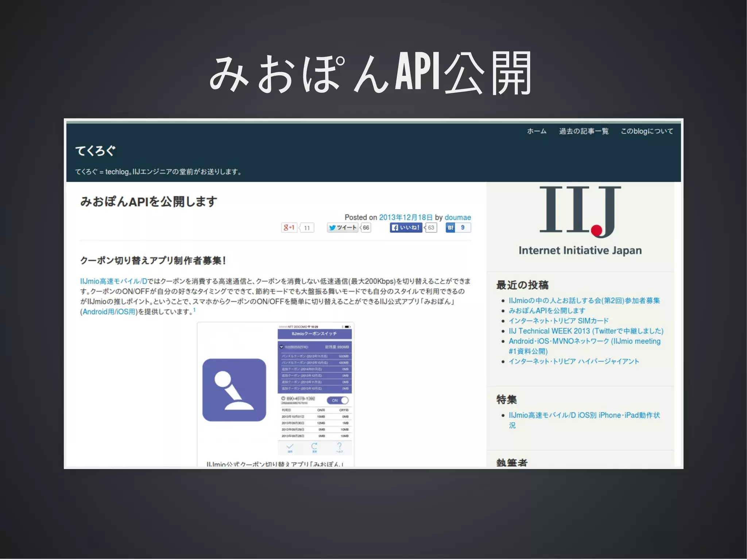Image resolution: width=747 pixels, height=560 pixels.
Task: Open post IIJ Technical WEEK 2013 (Twitterで中継しました)
Action: pos(586,331)
